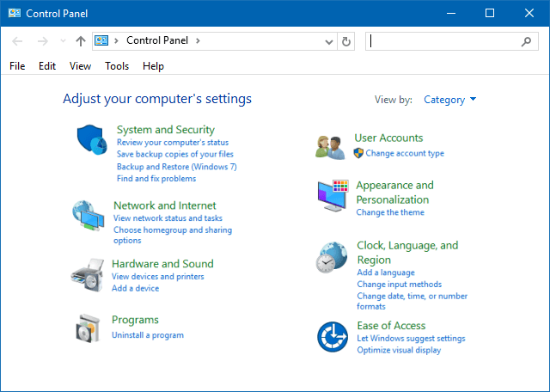Open the Edit menu
This screenshot has height=392, width=550.
click(47, 66)
